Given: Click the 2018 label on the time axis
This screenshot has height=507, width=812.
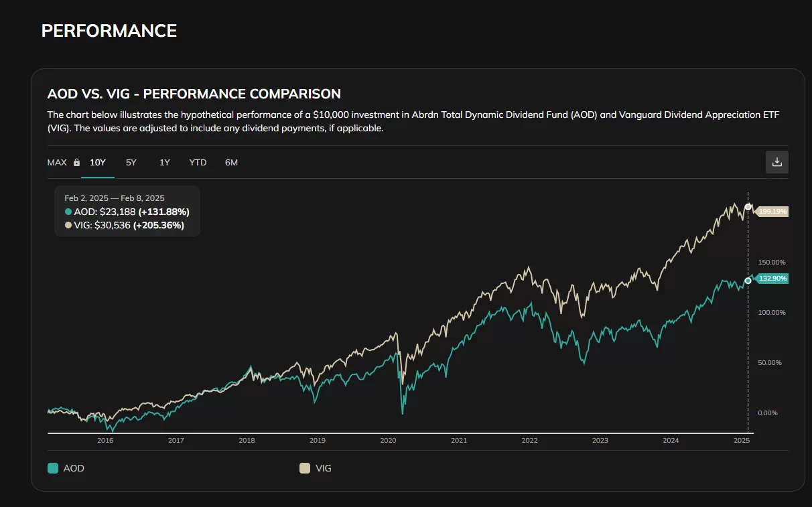Looking at the screenshot, I should tap(247, 441).
